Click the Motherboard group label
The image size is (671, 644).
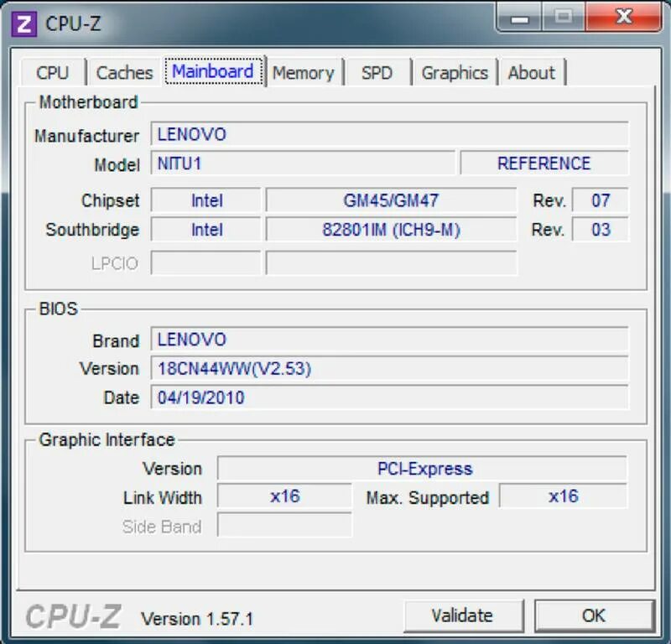tap(89, 102)
